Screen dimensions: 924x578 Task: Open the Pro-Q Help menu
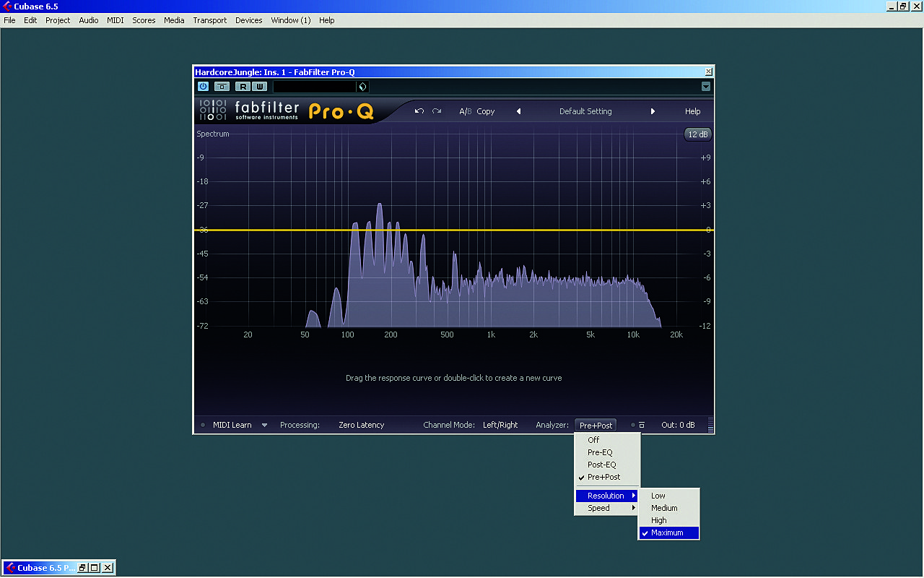coord(693,111)
